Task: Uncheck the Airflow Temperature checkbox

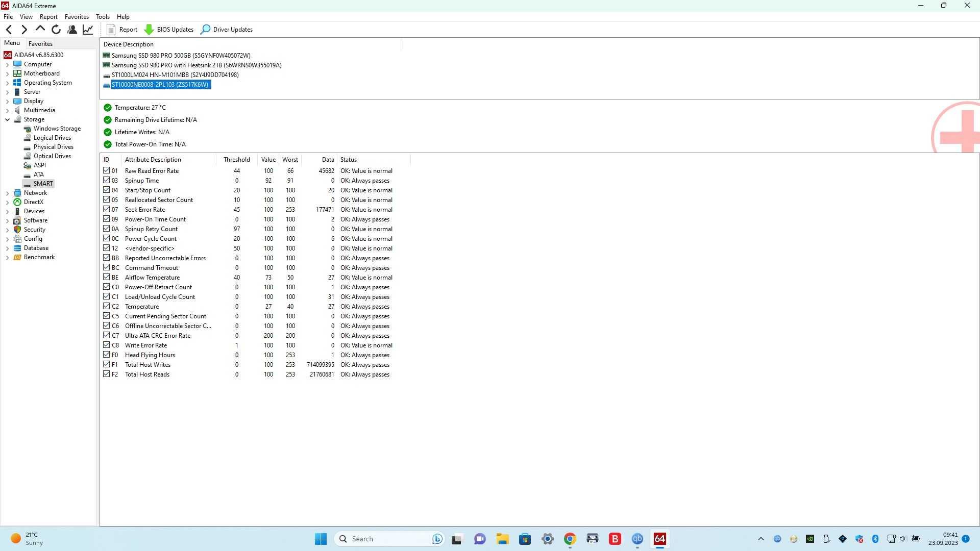Action: 106,277
